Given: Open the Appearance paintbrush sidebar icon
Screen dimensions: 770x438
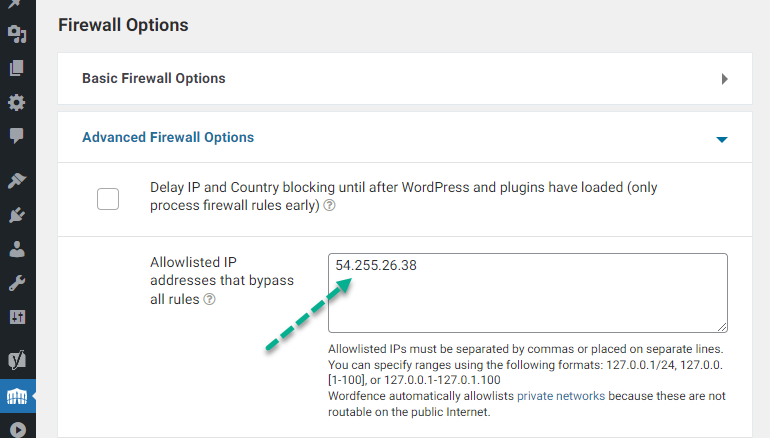Looking at the screenshot, I should pos(17,180).
